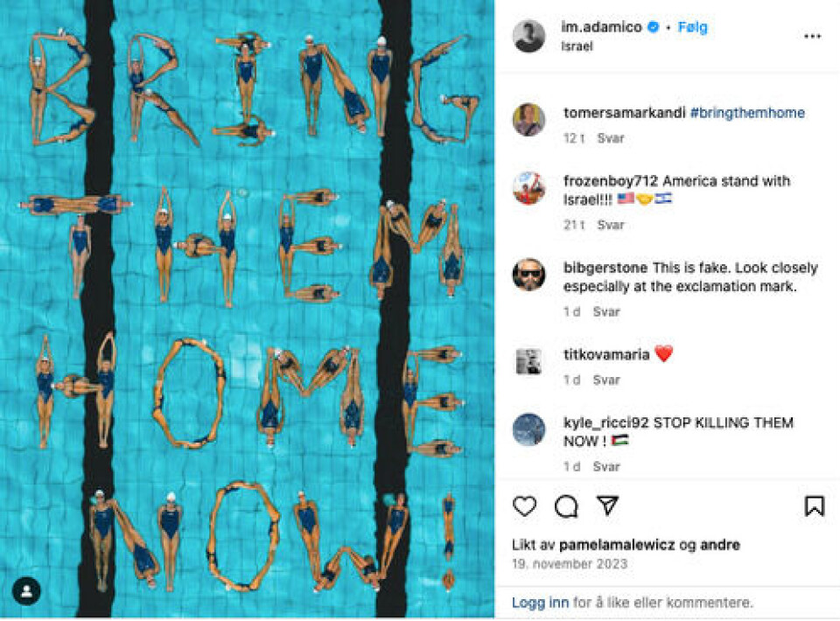Reply to bibgerstone's comment with Svar

[x=606, y=311]
